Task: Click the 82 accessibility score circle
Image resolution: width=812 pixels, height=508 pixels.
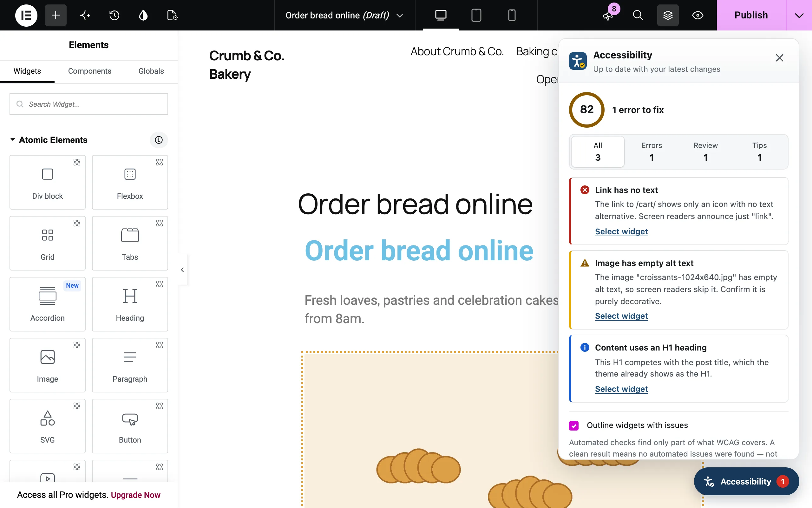Action: (x=586, y=110)
